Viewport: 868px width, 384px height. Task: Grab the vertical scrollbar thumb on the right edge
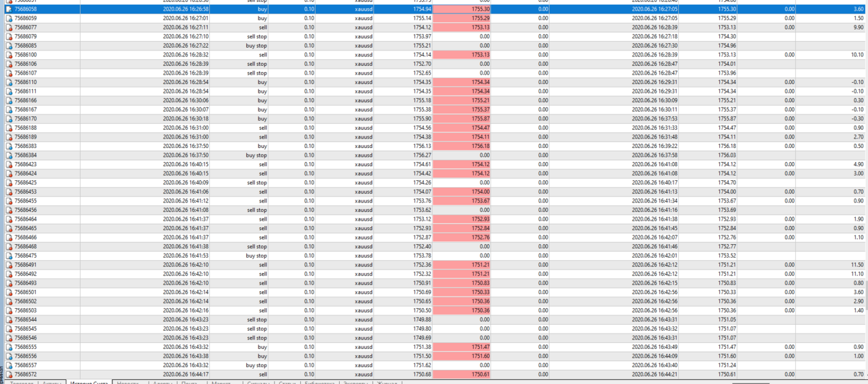(866, 296)
